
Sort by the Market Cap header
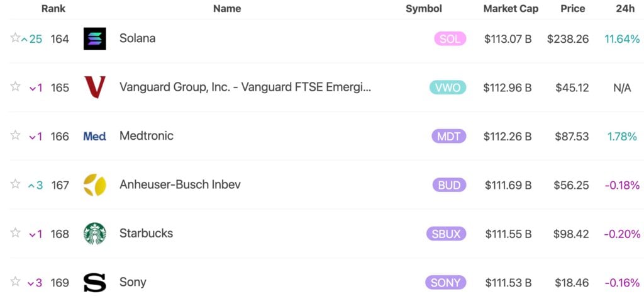pyautogui.click(x=511, y=9)
